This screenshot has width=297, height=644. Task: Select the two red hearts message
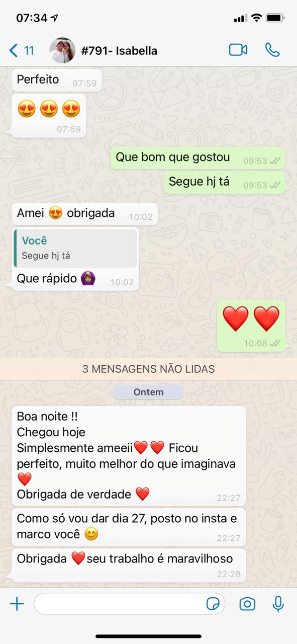(x=251, y=326)
